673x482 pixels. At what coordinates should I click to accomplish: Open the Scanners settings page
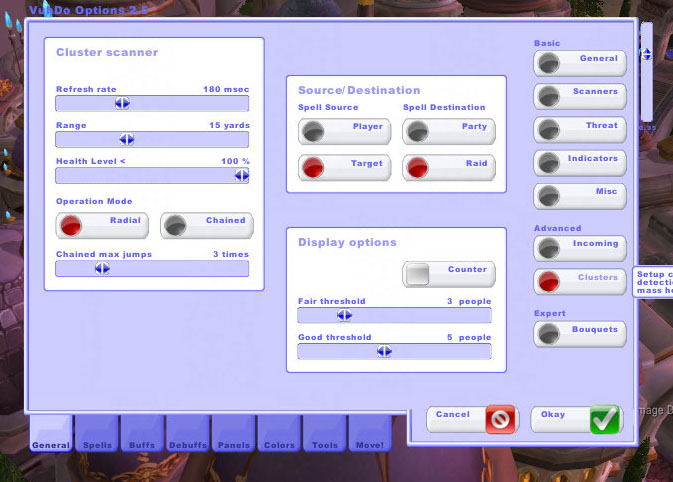pos(580,97)
